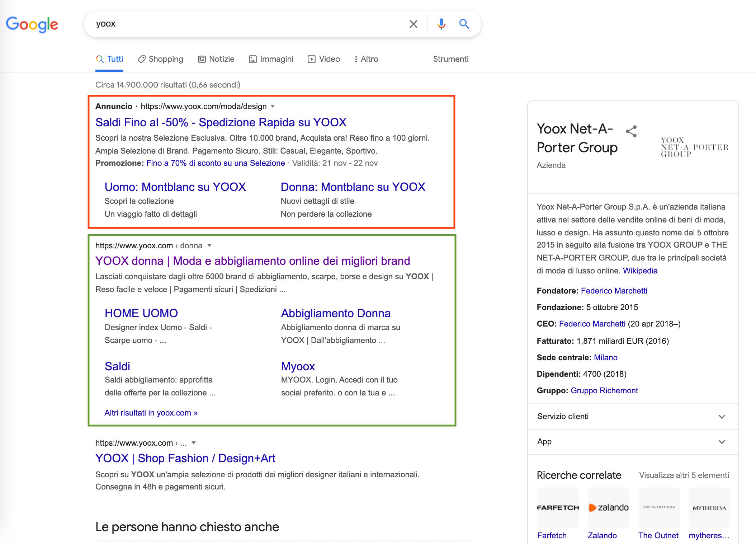The height and width of the screenshot is (544, 756).
Task: Switch to the Shopping tab
Action: pos(160,59)
